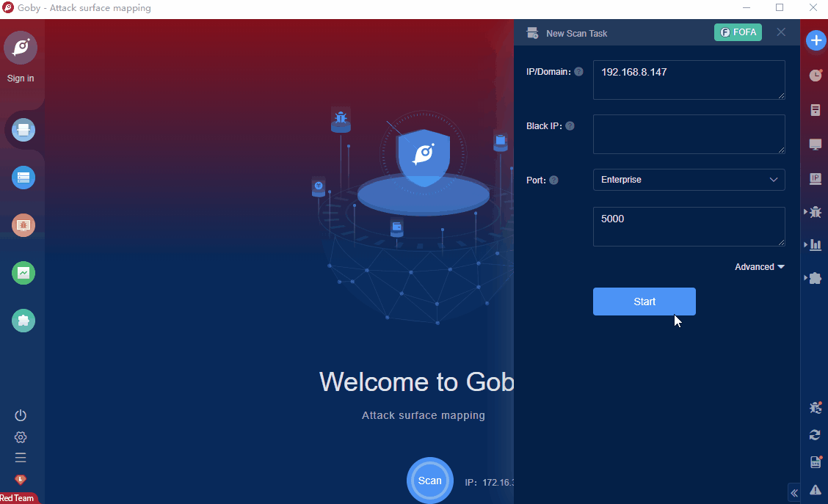Open the Scan section in left sidebar

coord(23,130)
